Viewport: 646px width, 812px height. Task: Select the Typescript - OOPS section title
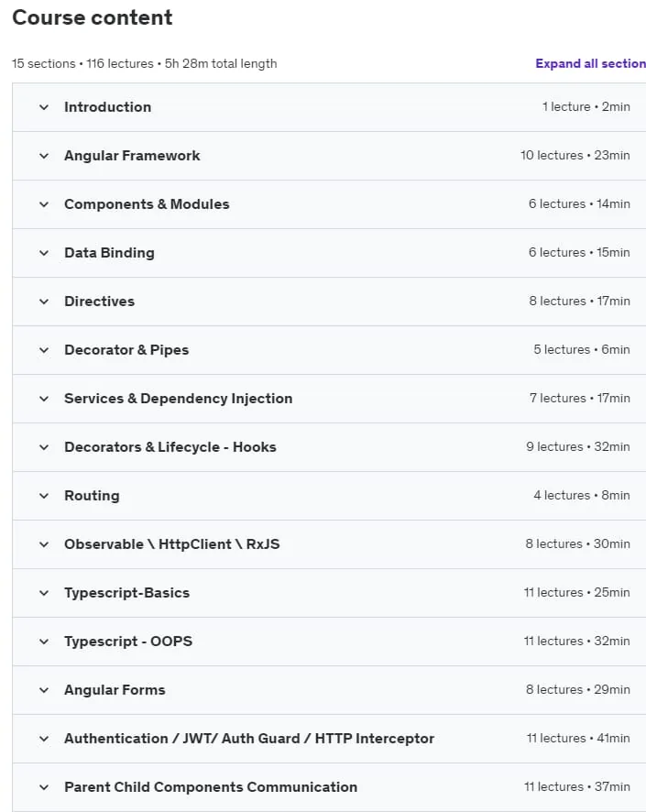[x=128, y=642]
